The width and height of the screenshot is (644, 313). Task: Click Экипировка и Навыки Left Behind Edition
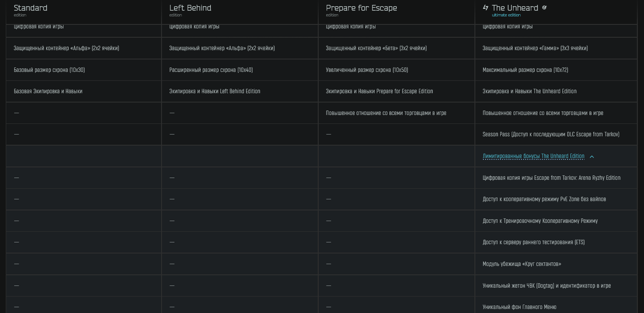[x=214, y=91]
